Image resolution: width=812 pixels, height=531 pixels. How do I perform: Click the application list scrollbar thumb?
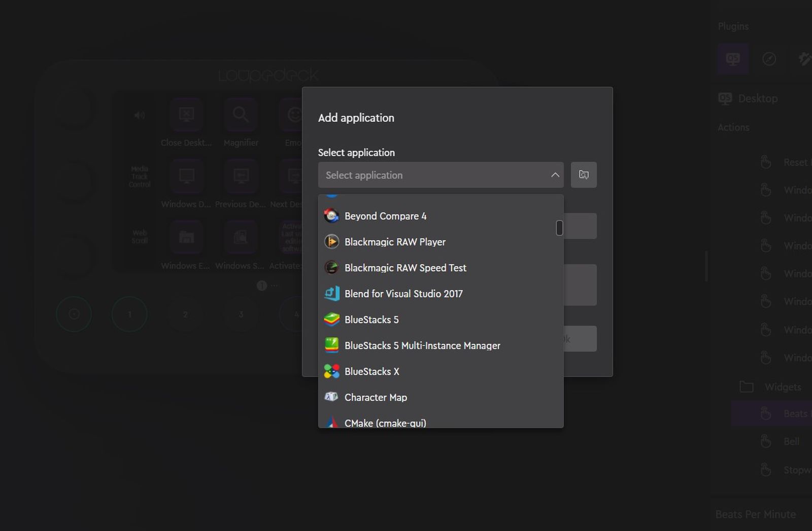pyautogui.click(x=559, y=228)
